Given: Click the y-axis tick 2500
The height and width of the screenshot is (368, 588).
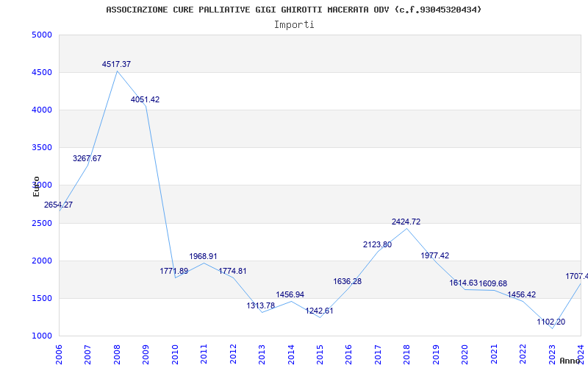Looking at the screenshot, I should click(x=42, y=224).
